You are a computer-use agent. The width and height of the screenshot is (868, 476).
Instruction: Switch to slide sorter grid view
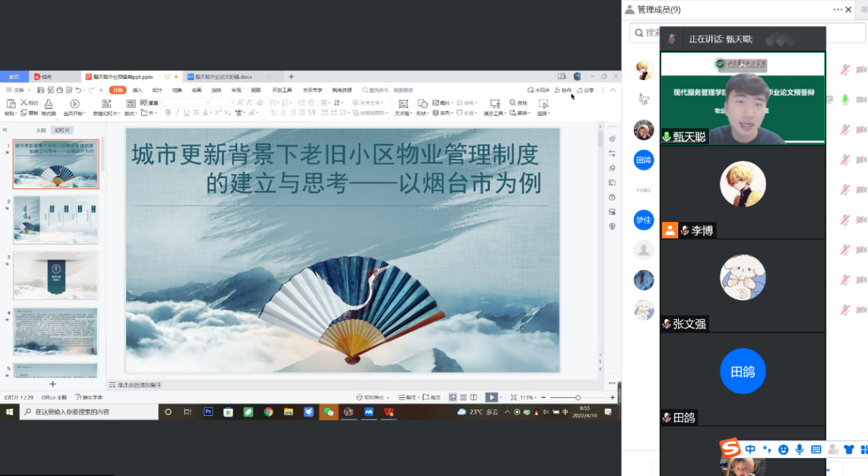[x=463, y=397]
